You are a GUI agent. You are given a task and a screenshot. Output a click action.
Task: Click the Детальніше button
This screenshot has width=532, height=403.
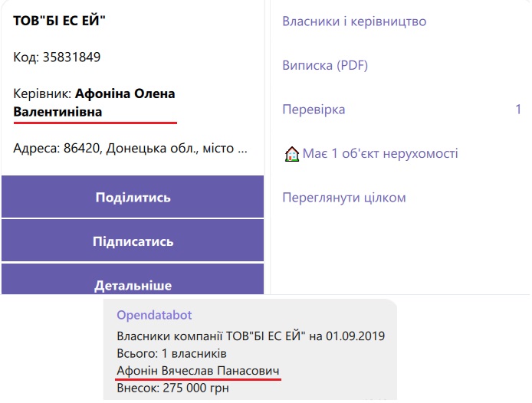coord(133,286)
